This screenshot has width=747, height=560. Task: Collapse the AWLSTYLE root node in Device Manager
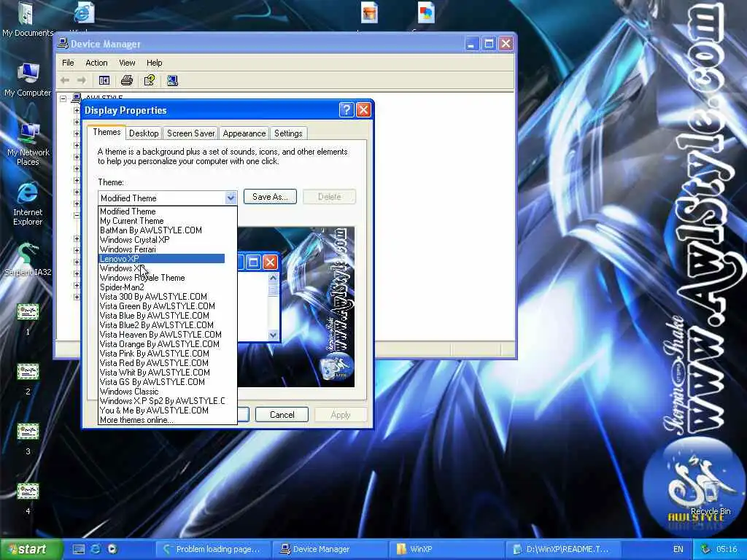tap(63, 99)
